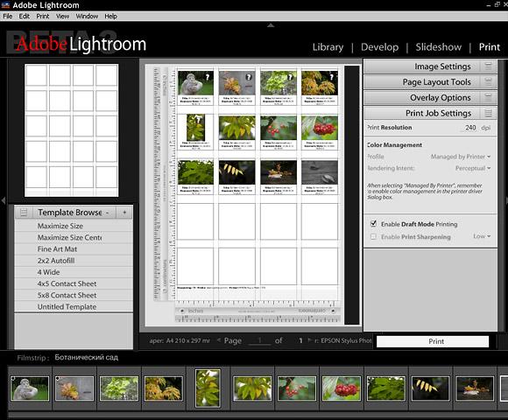Select the 4x5 Contact Sheet template
Viewport: 508px width, 420px height.
click(74, 283)
